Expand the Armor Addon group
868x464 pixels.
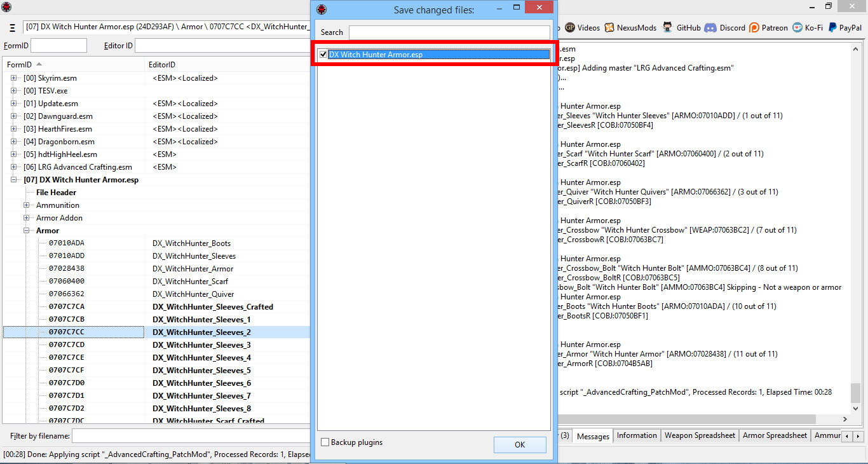(x=27, y=218)
